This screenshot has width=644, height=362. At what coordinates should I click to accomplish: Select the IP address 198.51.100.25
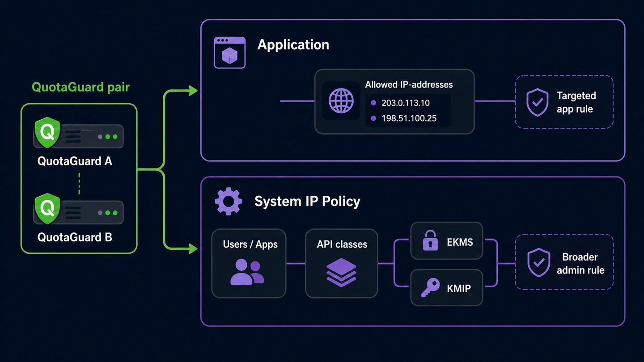[x=409, y=118]
